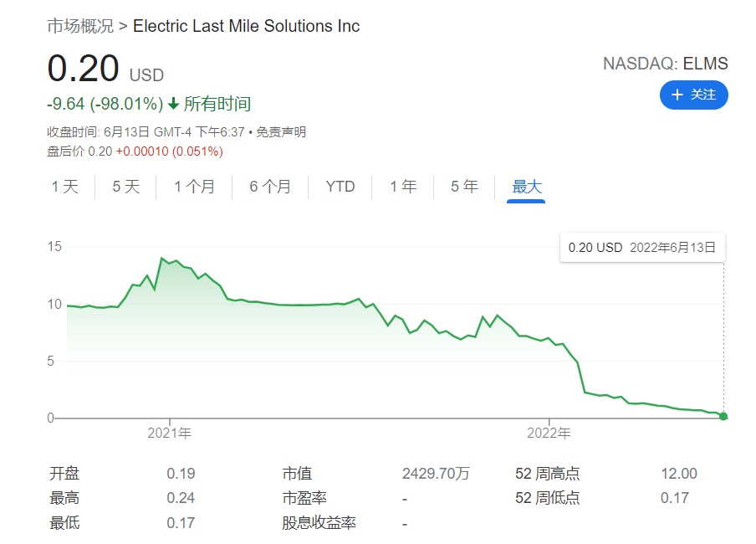The image size is (756, 544).
Task: Click the 0.20 USD chart tooltip
Action: (x=641, y=247)
